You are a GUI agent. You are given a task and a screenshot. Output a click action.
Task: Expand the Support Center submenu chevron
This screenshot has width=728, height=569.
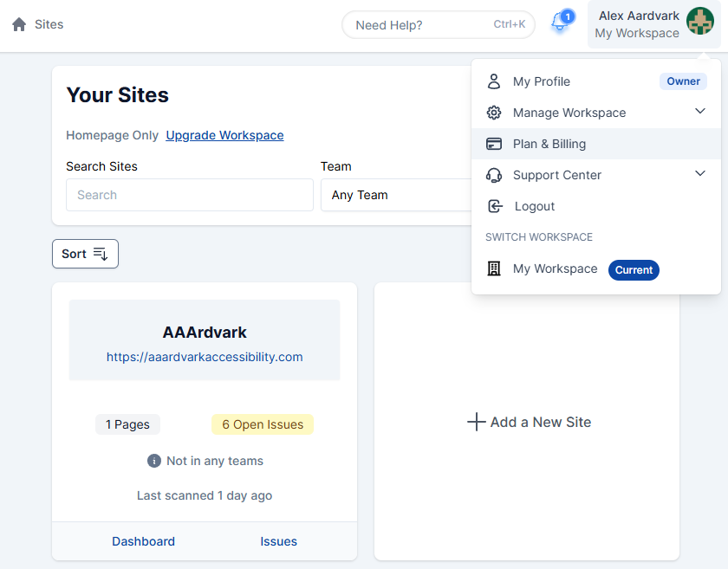point(700,174)
